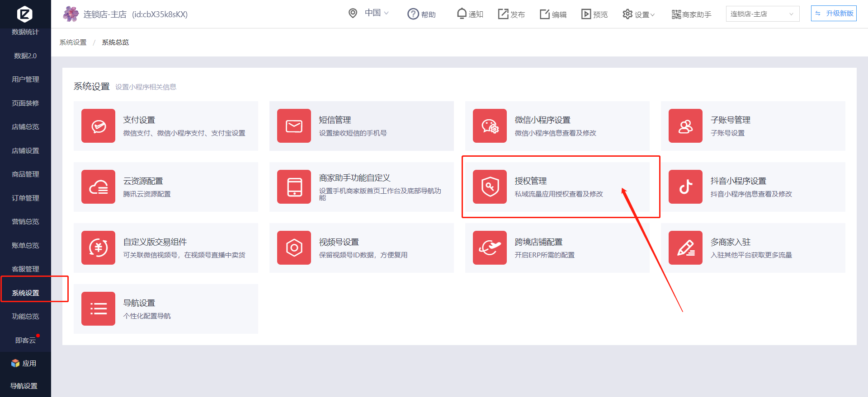Click the 升级新版 upgrade button

(x=834, y=14)
